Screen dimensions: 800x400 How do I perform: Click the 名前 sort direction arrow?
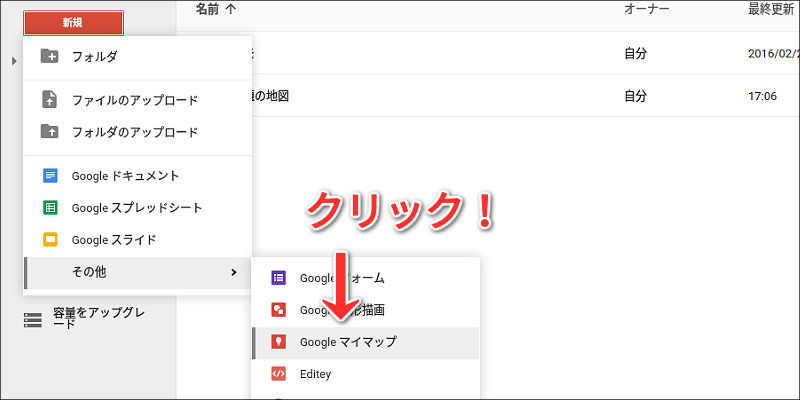pos(231,10)
